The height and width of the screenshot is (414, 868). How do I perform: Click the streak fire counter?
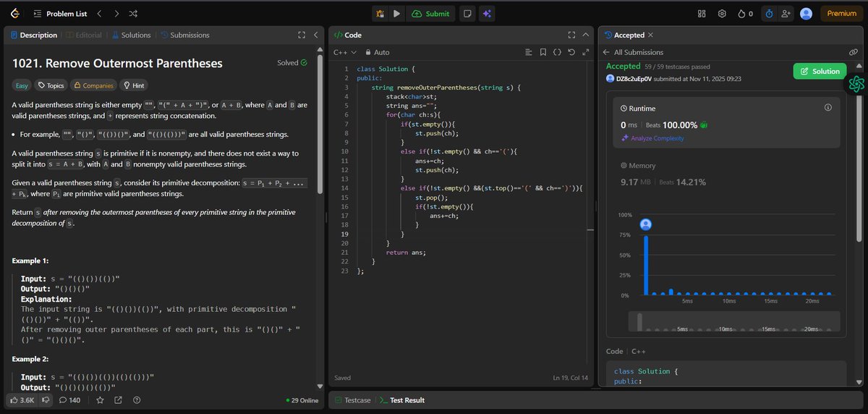[x=745, y=13]
